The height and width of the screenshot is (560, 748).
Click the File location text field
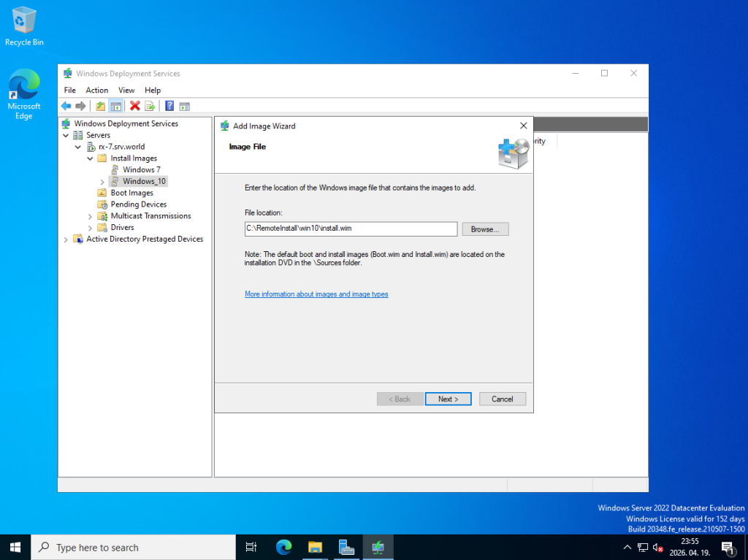[x=351, y=229]
